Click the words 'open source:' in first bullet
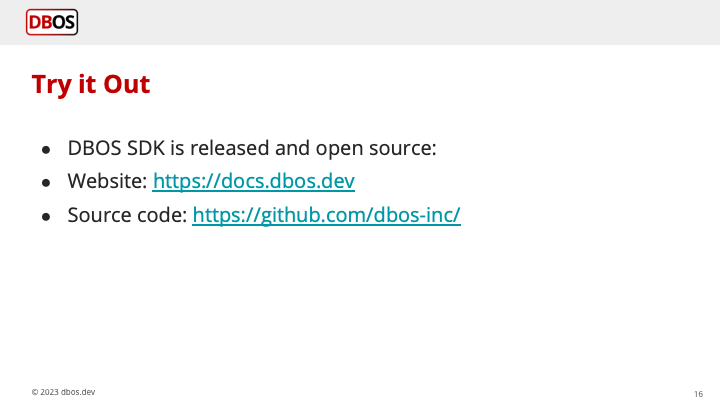 tap(376, 149)
